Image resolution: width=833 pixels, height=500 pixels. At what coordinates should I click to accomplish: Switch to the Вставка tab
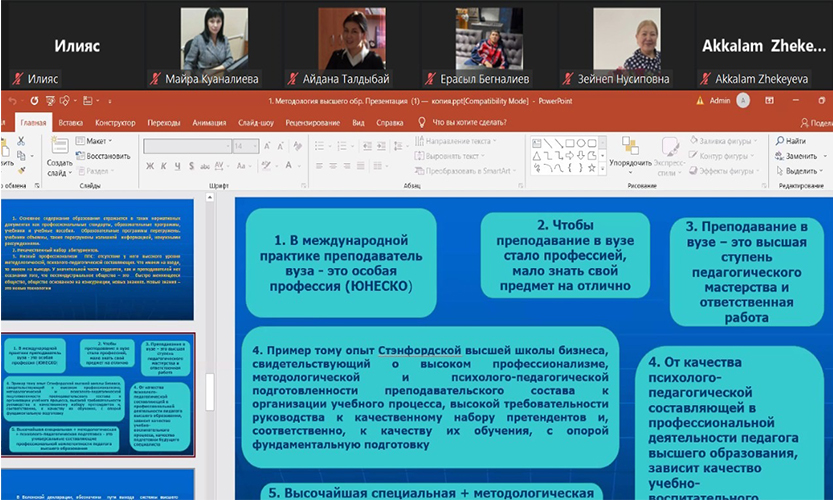(x=70, y=123)
